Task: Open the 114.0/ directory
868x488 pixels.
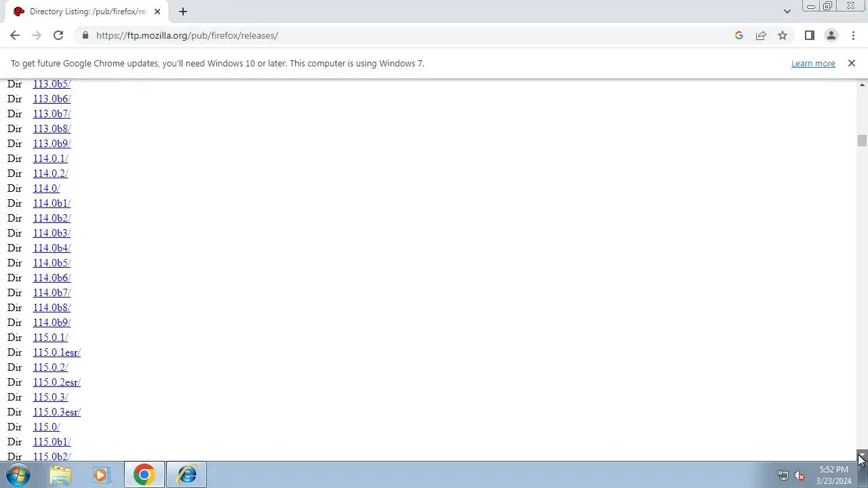Action: [46, 188]
